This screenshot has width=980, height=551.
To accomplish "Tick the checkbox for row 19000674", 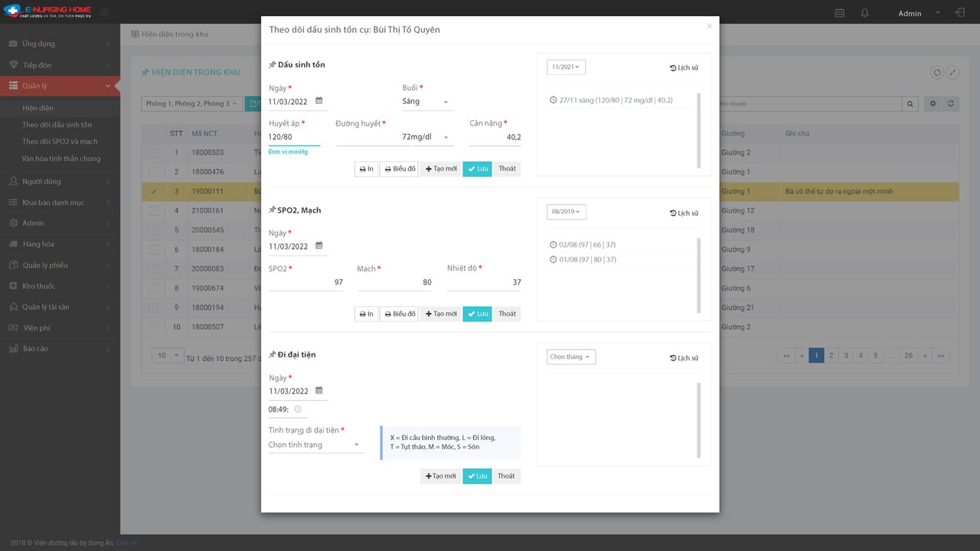I will click(x=154, y=289).
